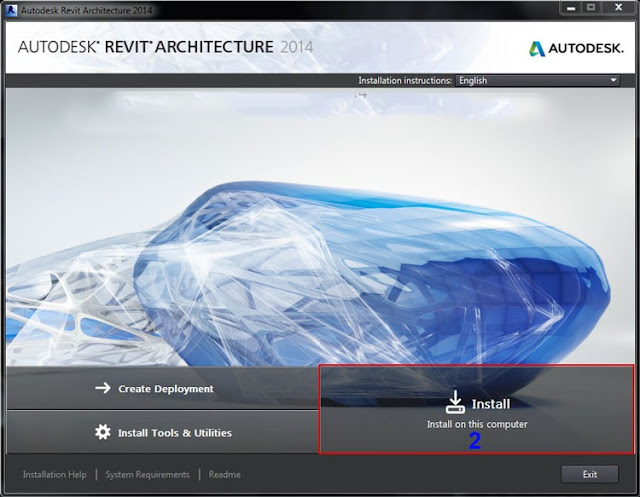Open the Readme link
The width and height of the screenshot is (640, 497).
tap(224, 475)
